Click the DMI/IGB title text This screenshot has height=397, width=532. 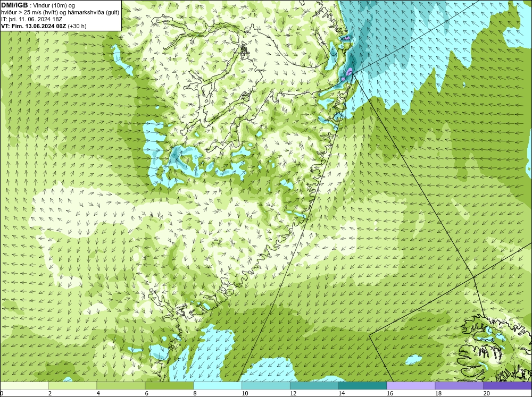click(14, 5)
